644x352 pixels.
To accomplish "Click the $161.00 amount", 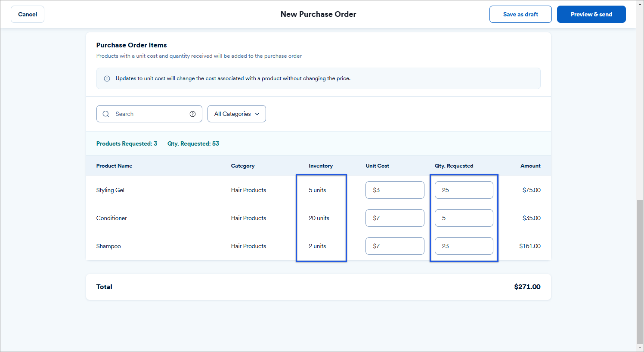I will tap(530, 246).
